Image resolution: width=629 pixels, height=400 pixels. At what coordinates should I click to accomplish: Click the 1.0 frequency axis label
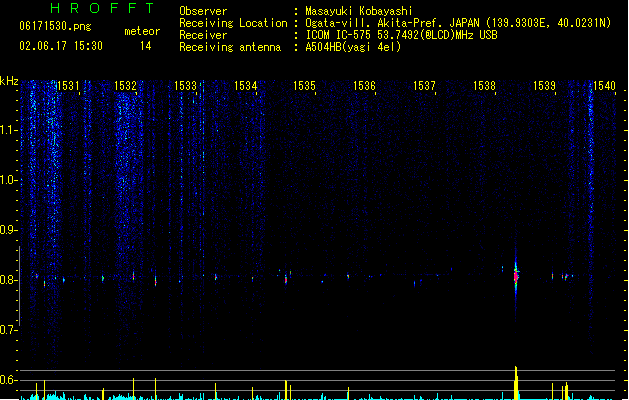point(8,180)
